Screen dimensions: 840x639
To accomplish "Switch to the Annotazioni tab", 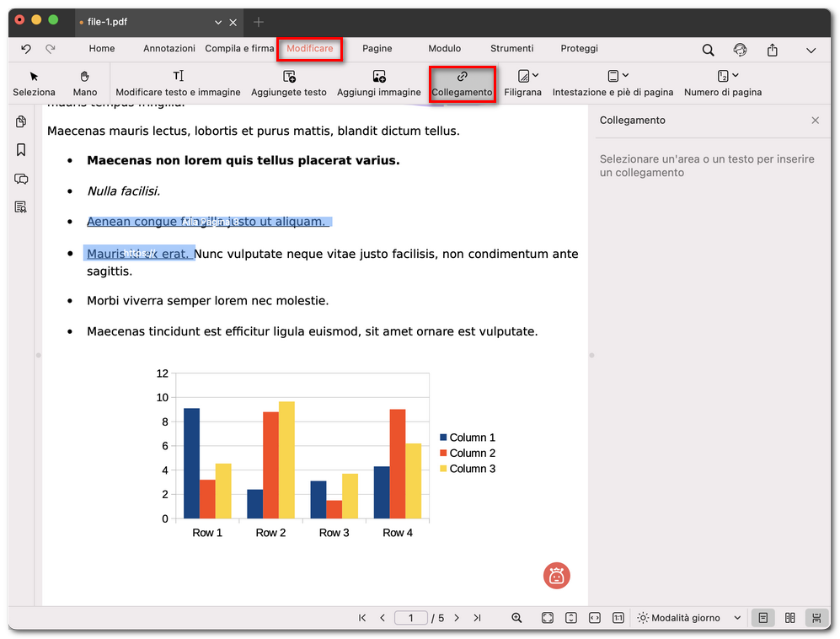I will coord(169,49).
